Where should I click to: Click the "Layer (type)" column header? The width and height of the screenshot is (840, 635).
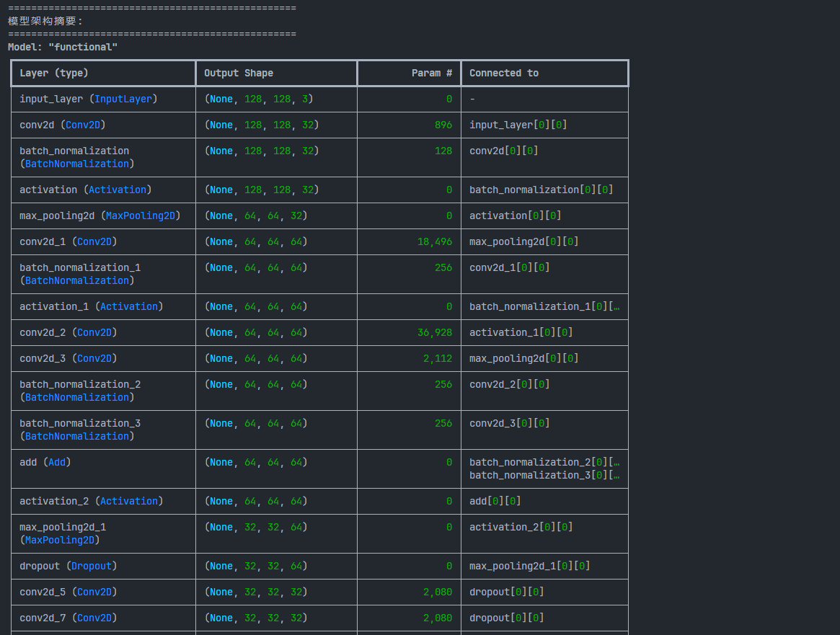(54, 74)
